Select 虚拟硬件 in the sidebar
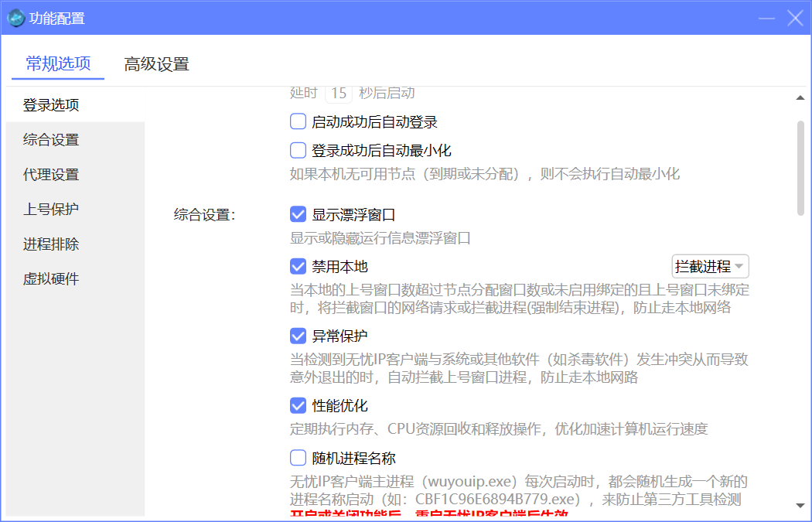Screen dimensions: 812x522 51,279
